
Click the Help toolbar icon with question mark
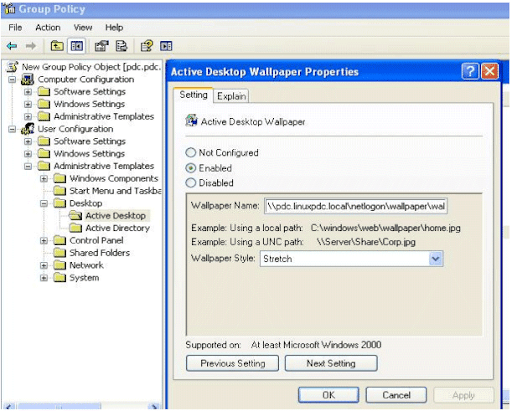pos(147,46)
